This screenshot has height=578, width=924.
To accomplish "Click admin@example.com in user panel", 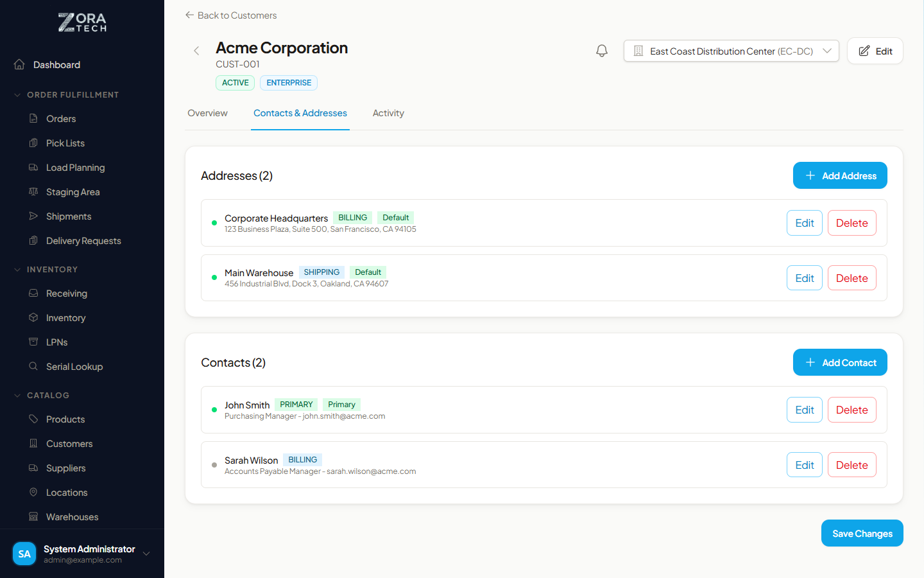I will pos(83,560).
